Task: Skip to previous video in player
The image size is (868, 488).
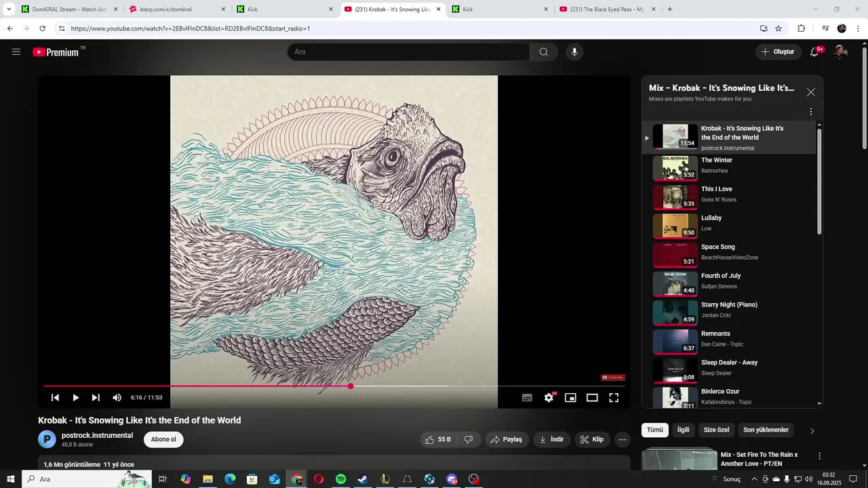Action: 55,398
